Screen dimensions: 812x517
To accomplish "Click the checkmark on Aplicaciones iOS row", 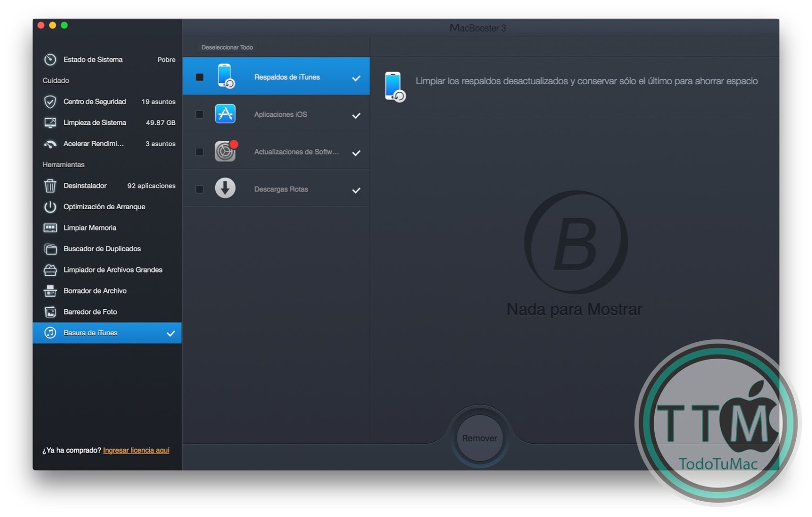I will click(x=356, y=115).
